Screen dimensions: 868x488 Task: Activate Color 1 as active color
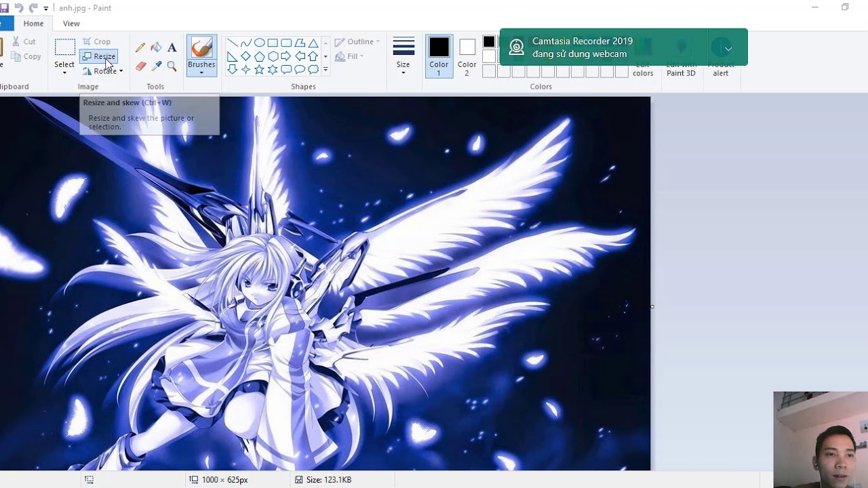point(439,56)
